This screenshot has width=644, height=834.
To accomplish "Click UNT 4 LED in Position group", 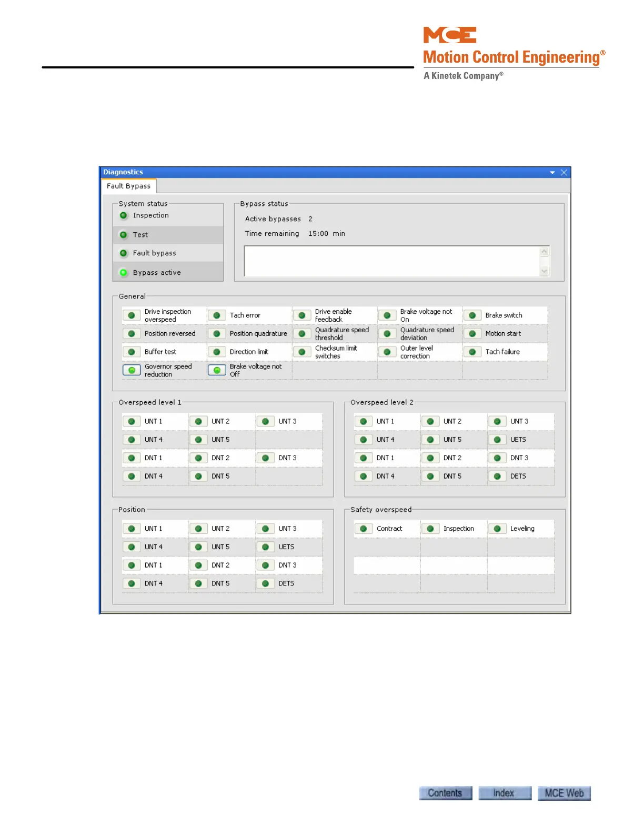I will tap(132, 547).
